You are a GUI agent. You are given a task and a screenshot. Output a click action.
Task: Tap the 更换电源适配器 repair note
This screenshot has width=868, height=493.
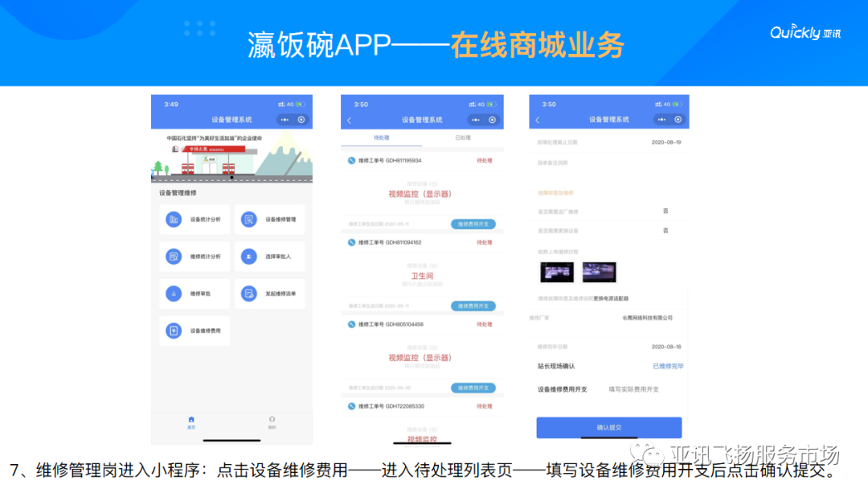click(x=611, y=298)
